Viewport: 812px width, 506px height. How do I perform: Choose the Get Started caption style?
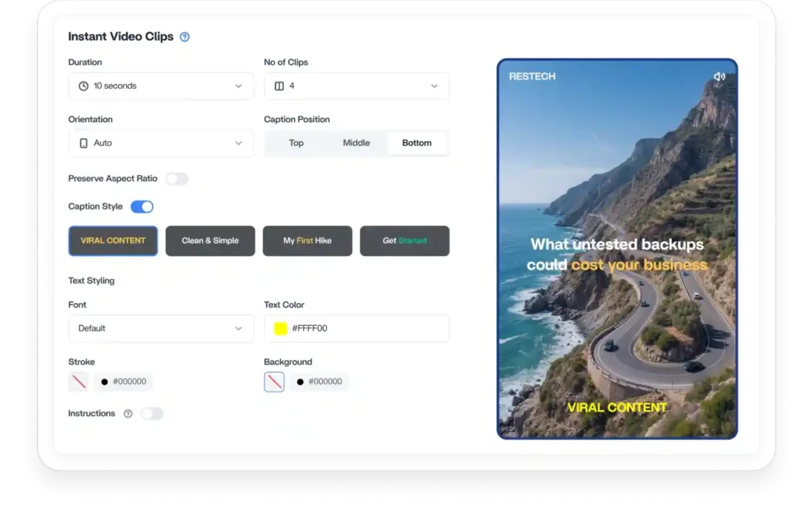pyautogui.click(x=405, y=241)
